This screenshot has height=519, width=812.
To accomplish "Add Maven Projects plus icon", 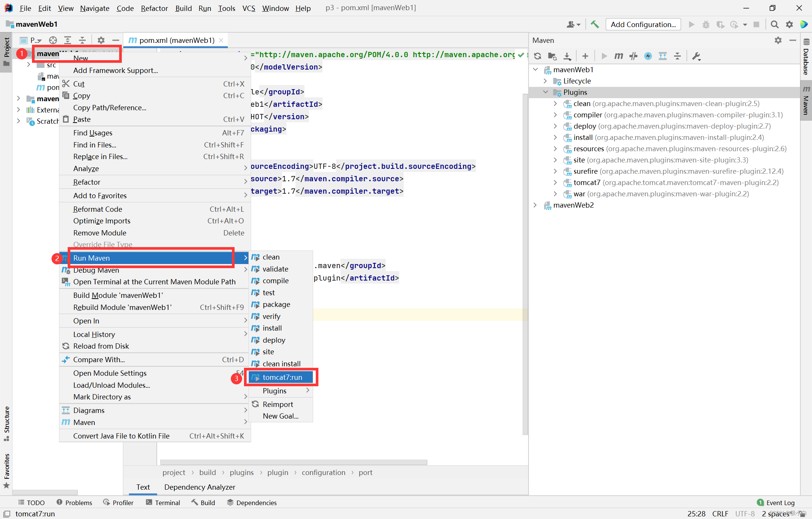I will pyautogui.click(x=585, y=56).
